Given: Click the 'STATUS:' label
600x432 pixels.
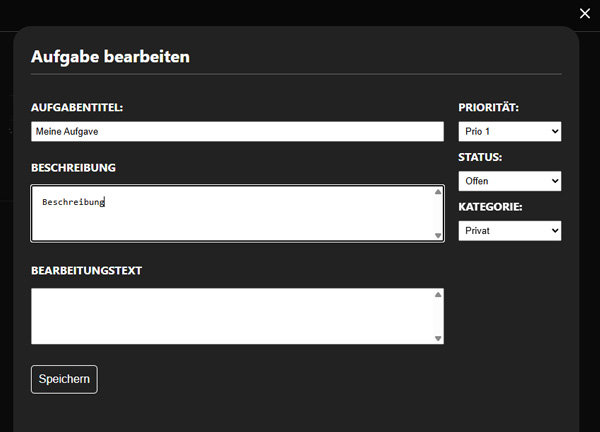Looking at the screenshot, I should (480, 157).
